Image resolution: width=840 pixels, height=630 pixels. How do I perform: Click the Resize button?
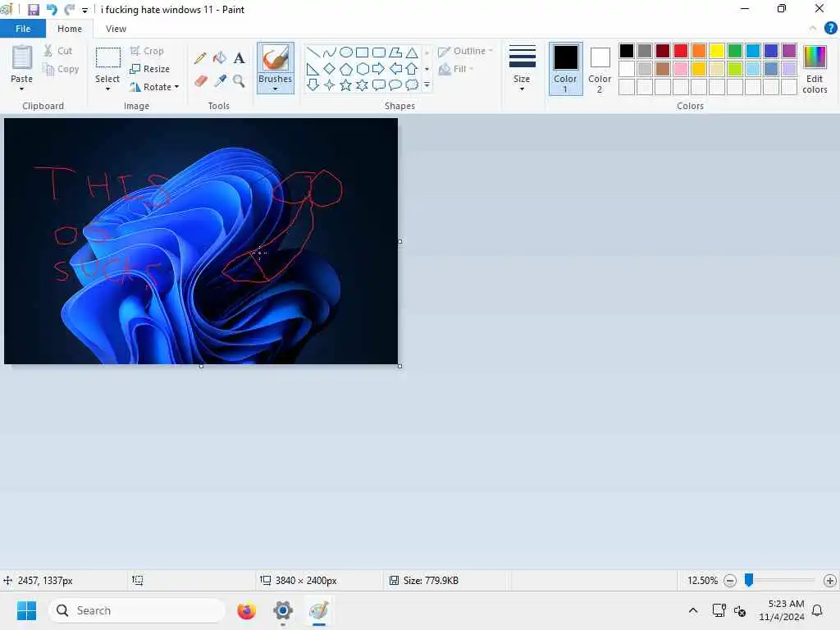[x=150, y=69]
